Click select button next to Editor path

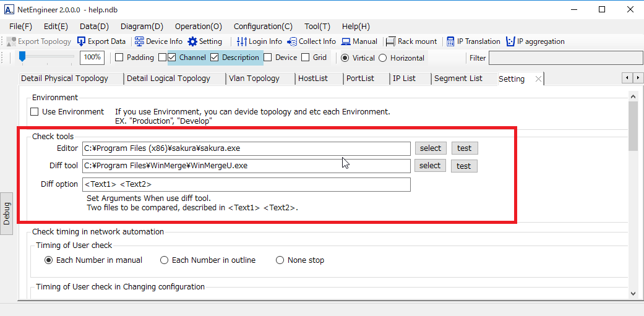click(x=430, y=148)
